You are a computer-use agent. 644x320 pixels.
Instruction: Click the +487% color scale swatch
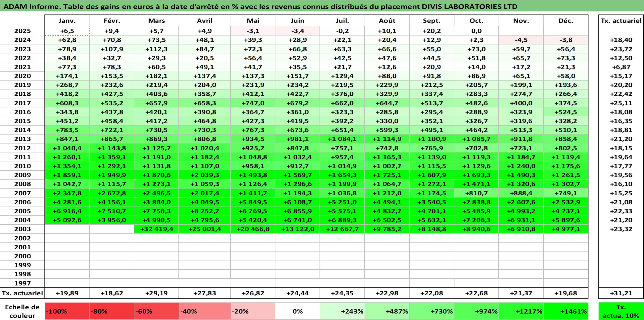(x=387, y=311)
